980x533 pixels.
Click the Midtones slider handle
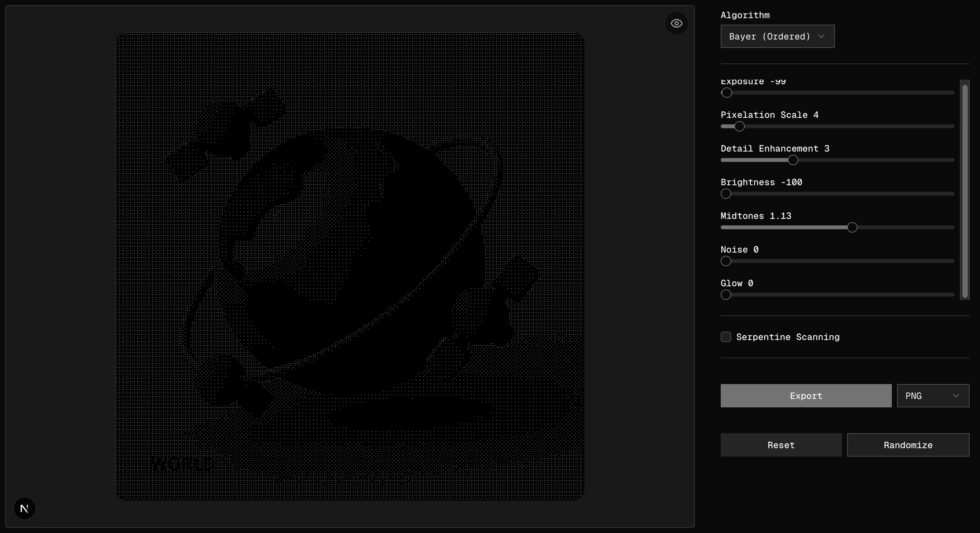tap(852, 227)
